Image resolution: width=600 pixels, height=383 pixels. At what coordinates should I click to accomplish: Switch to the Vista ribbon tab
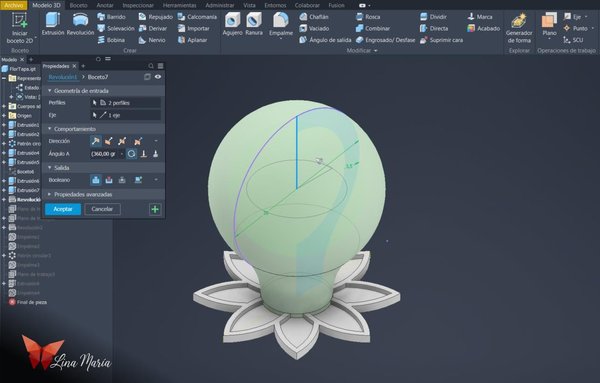249,5
